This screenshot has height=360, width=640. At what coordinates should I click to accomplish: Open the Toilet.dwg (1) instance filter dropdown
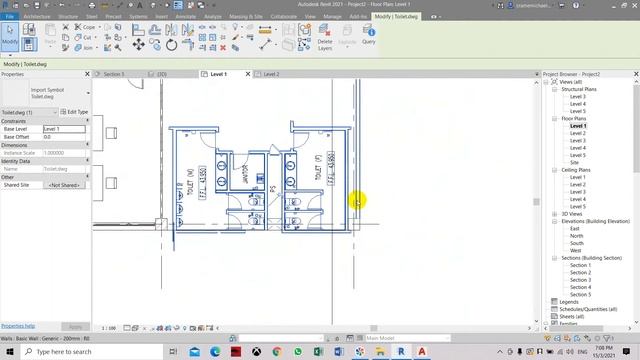pyautogui.click(x=29, y=112)
